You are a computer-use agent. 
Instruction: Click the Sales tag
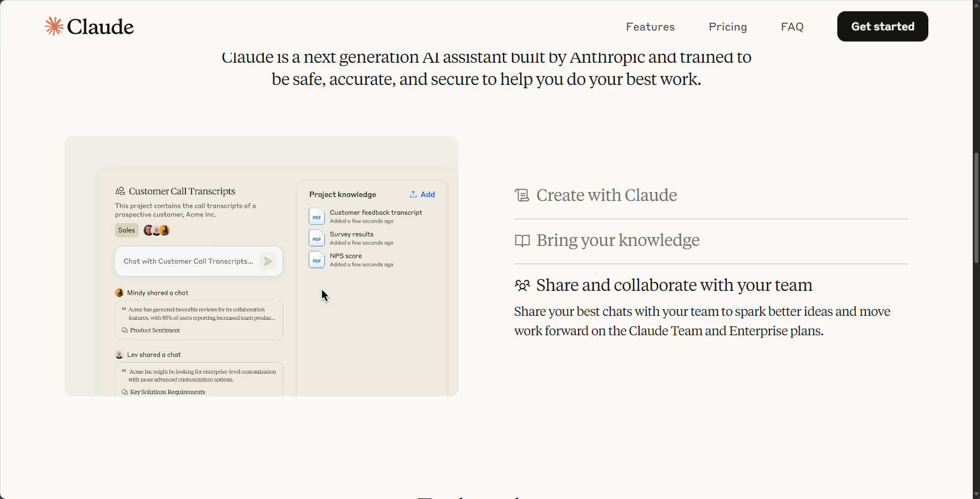[127, 230]
